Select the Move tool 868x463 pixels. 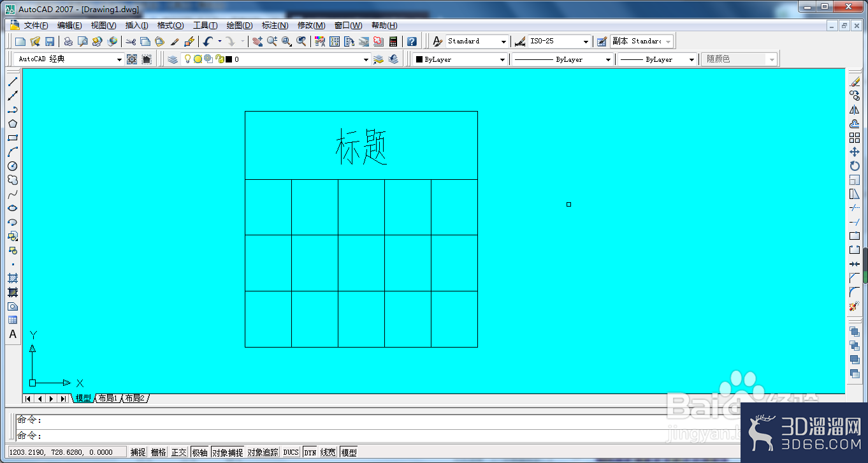pos(855,152)
